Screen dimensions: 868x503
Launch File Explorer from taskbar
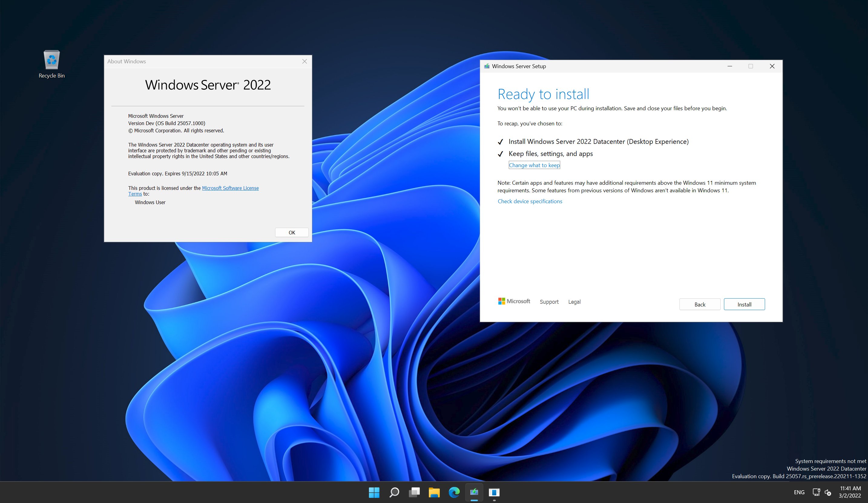[x=434, y=492]
